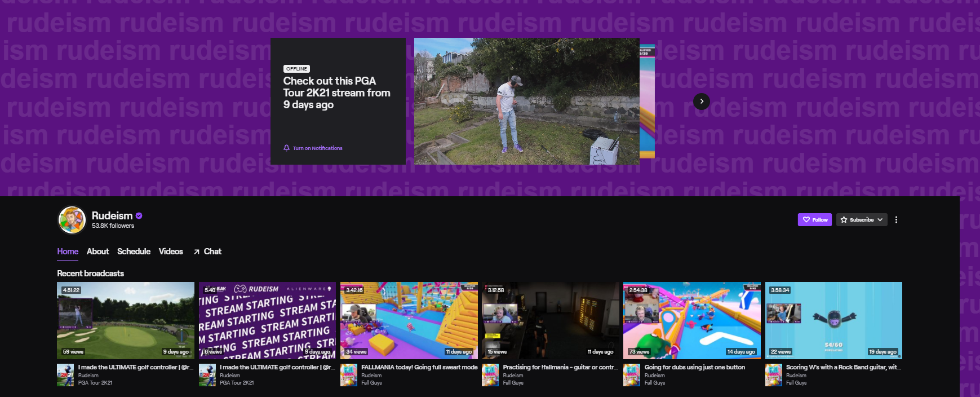Click game box art beside Scoring W's title
Screen dimensions: 980x397
click(x=773, y=375)
